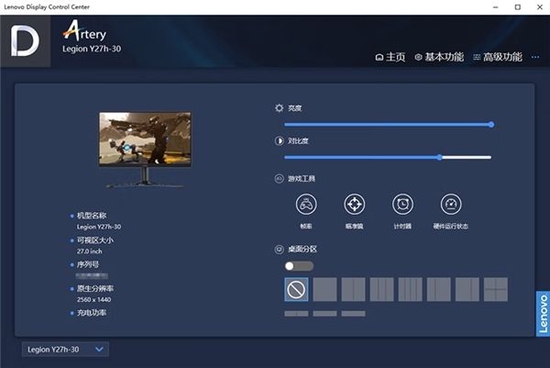
Task: Click the contrast (对比度) slider handle
Action: point(440,158)
